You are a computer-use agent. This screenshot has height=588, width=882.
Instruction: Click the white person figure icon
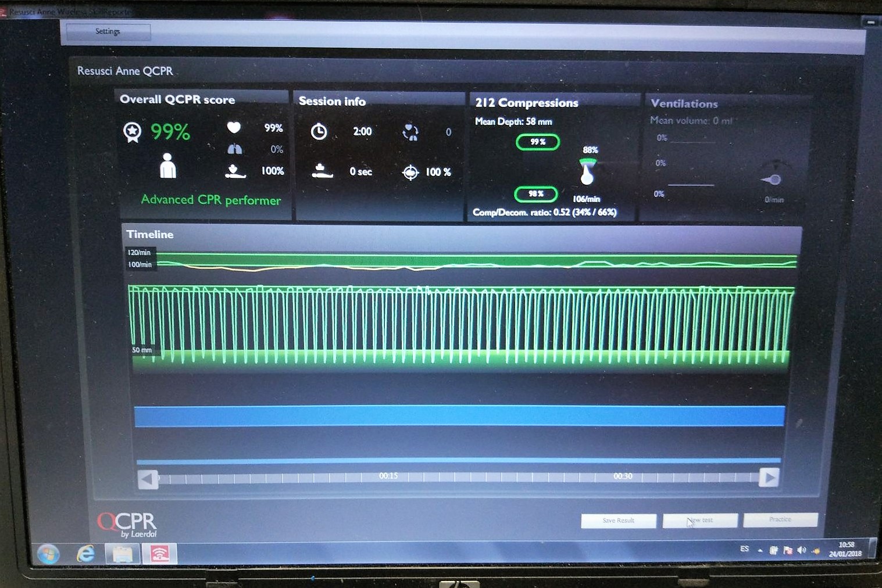pyautogui.click(x=167, y=166)
